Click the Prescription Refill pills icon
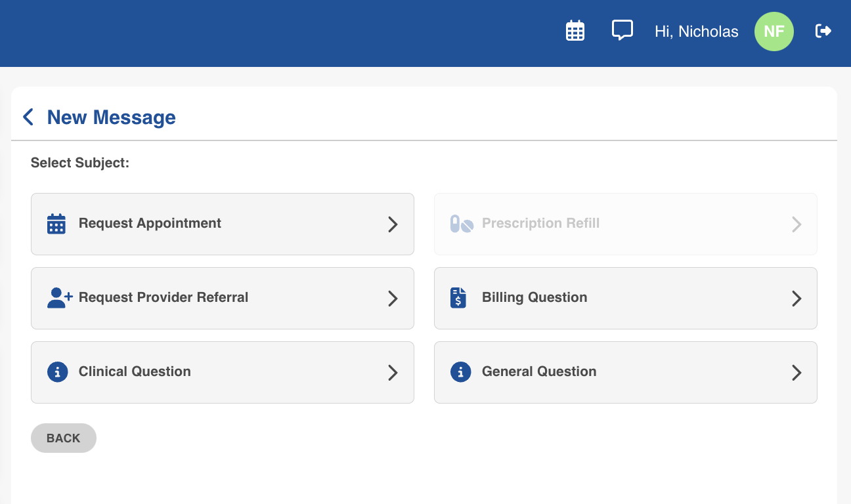Image resolution: width=851 pixels, height=504 pixels. tap(461, 224)
